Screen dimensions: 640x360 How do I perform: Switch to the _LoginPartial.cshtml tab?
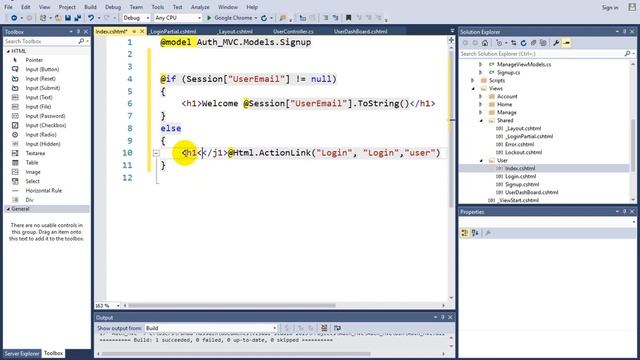click(173, 31)
